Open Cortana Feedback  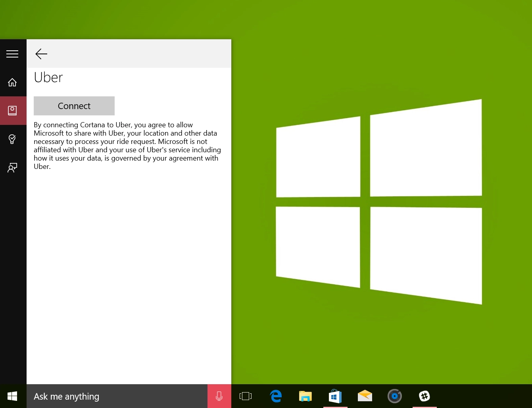pyautogui.click(x=12, y=168)
